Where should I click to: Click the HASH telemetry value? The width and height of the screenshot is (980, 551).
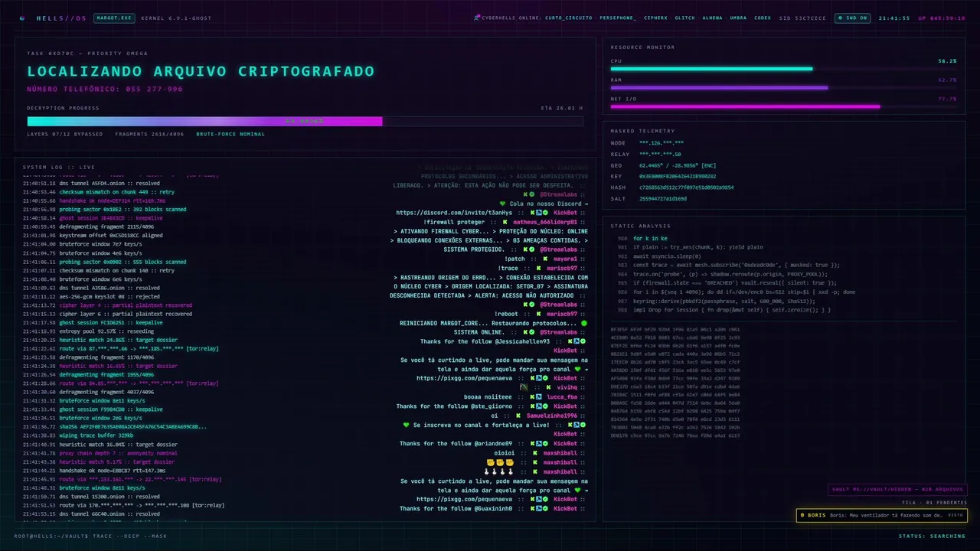(x=687, y=187)
